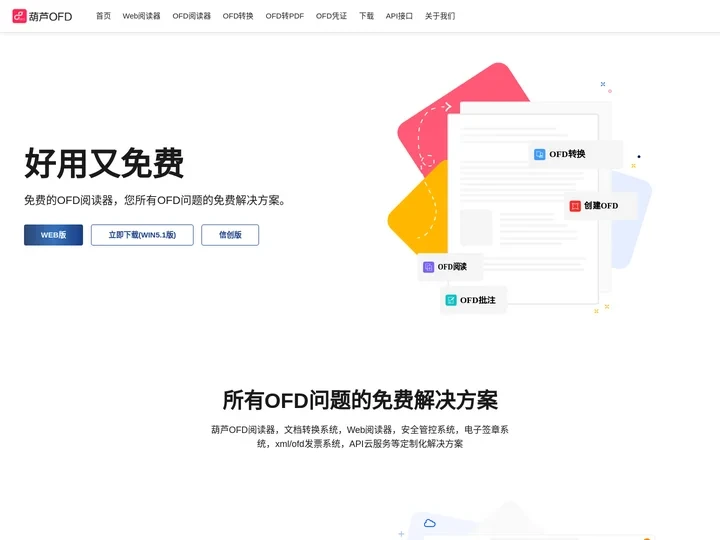Open OFD凭证 in the navigation bar
This screenshot has width=720, height=540.
coord(331,16)
